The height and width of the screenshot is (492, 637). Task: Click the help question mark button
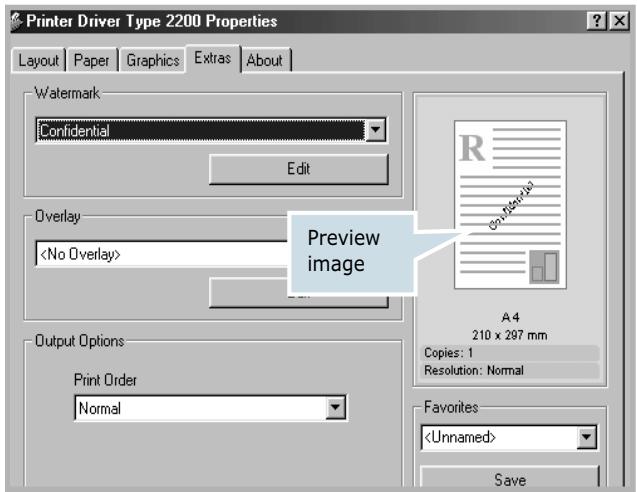(596, 20)
